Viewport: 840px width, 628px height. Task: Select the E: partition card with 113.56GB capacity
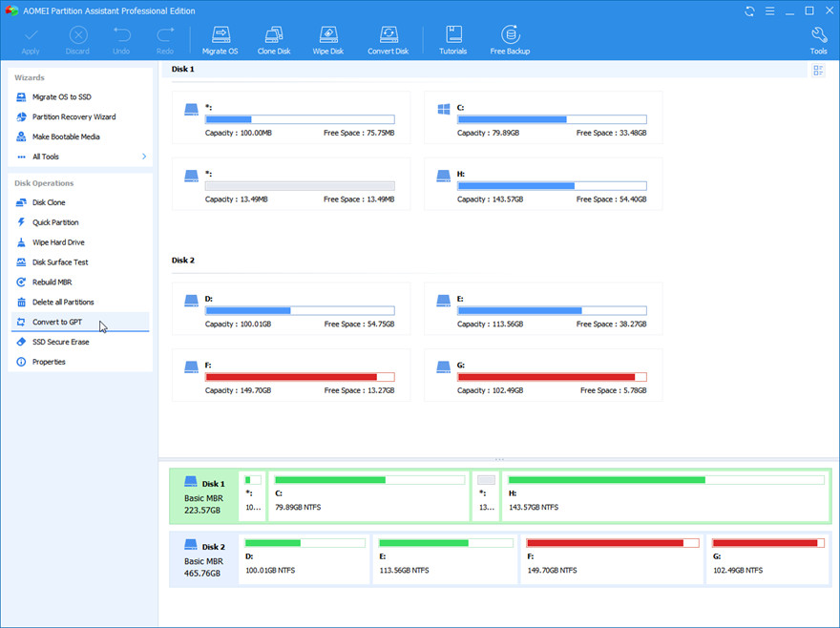[543, 309]
